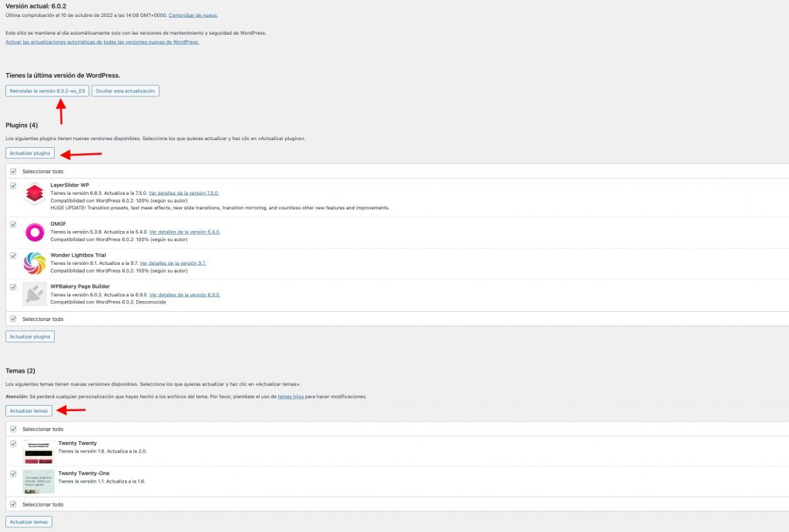This screenshot has height=532, width=789.
Task: Toggle the Twenty Twenty theme checkbox
Action: point(13,443)
